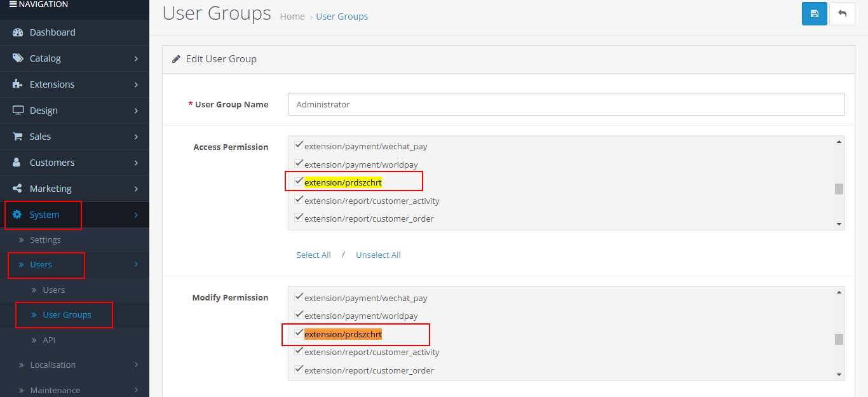The height and width of the screenshot is (397, 868).
Task: Click the Catalog tags icon
Action: pyautogui.click(x=18, y=58)
